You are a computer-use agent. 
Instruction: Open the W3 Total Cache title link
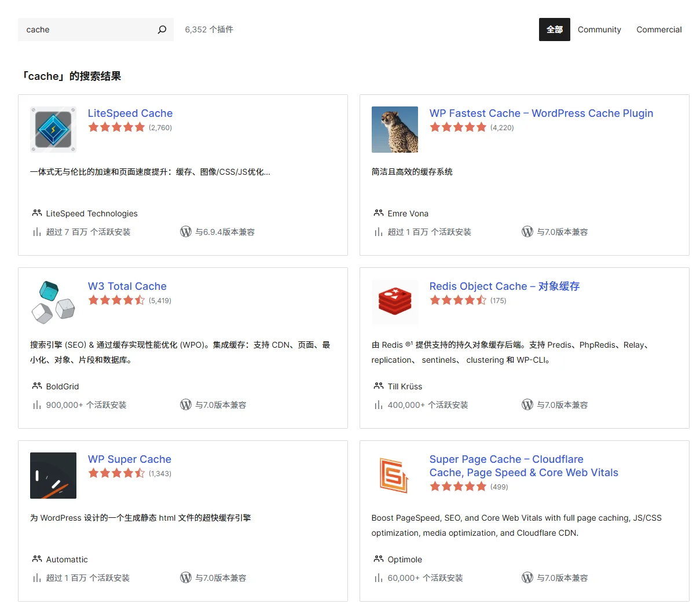point(127,286)
